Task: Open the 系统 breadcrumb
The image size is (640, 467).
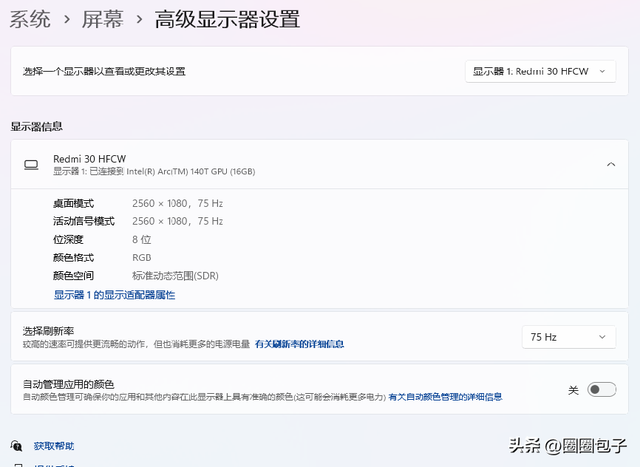Action: 30,19
